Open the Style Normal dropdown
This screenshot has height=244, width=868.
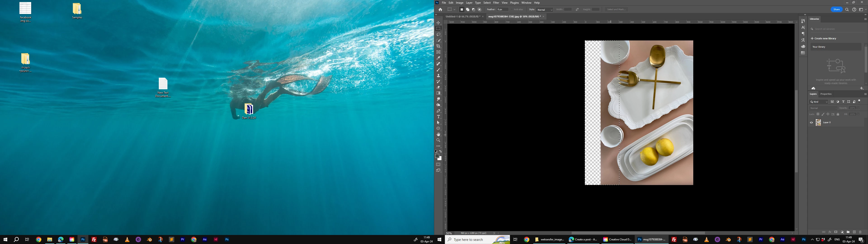coord(545,10)
